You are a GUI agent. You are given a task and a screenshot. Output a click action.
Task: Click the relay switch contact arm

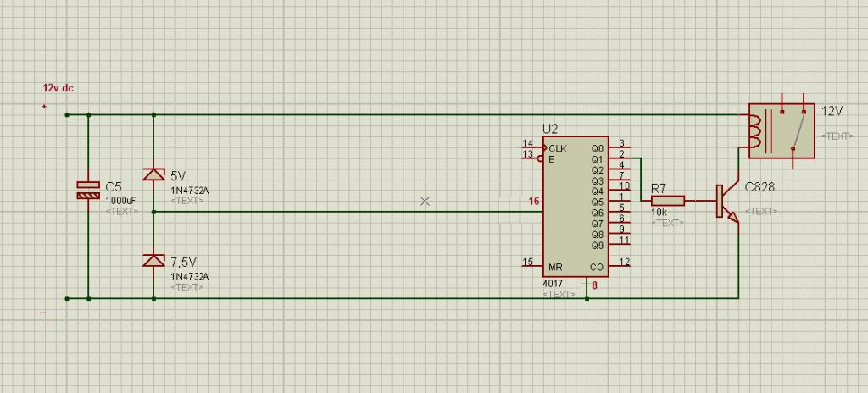[798, 130]
